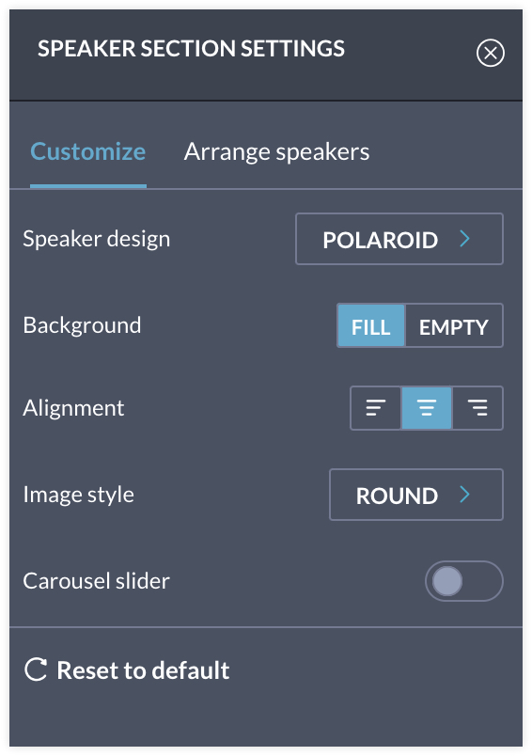
Task: Click the circular reset arrow icon
Action: click(x=36, y=669)
